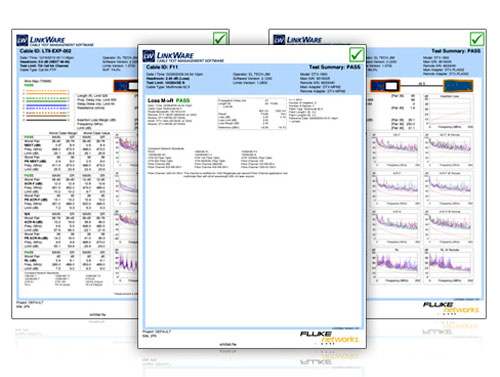The width and height of the screenshot is (500, 377).
Task: Click the tester device image on the LT8-EXP-002 report
Action: 126,86
